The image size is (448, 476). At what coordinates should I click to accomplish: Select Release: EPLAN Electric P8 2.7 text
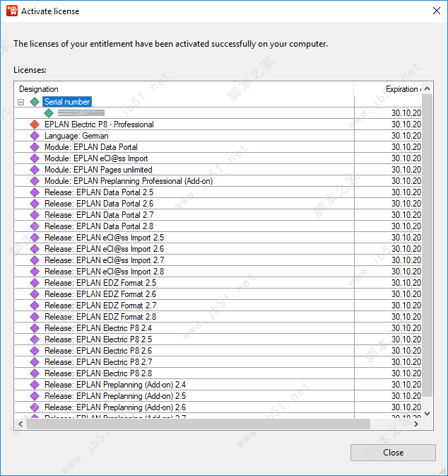[98, 362]
